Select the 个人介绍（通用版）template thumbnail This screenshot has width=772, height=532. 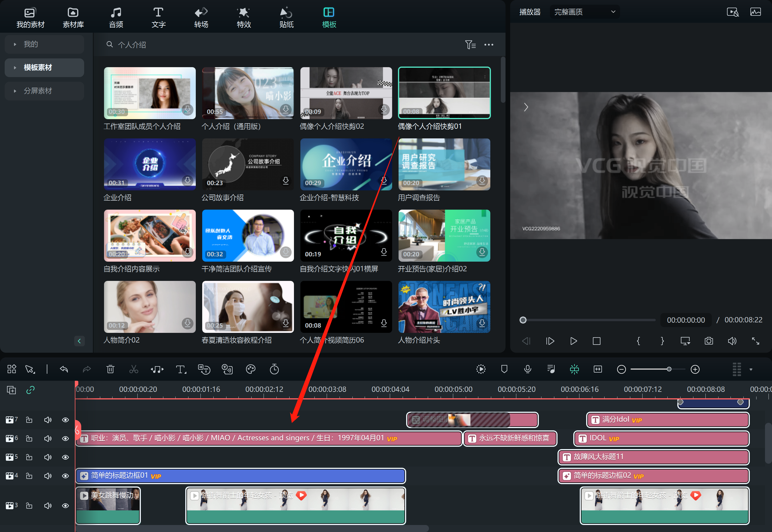pyautogui.click(x=248, y=93)
